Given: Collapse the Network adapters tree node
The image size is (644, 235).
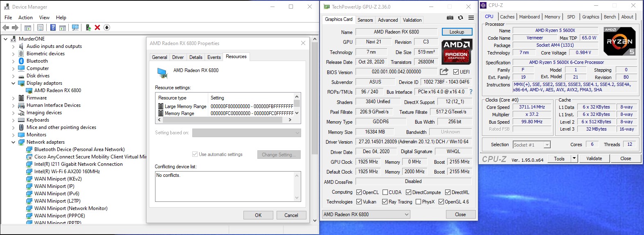Looking at the screenshot, I should (13, 142).
